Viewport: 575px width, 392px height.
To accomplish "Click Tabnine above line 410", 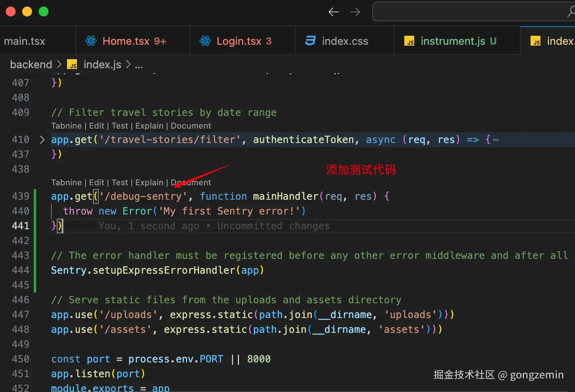I will point(66,126).
